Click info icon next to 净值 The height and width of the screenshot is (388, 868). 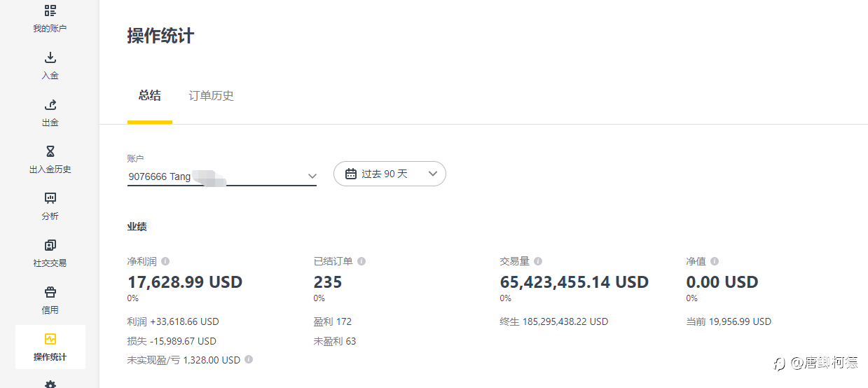pos(715,261)
